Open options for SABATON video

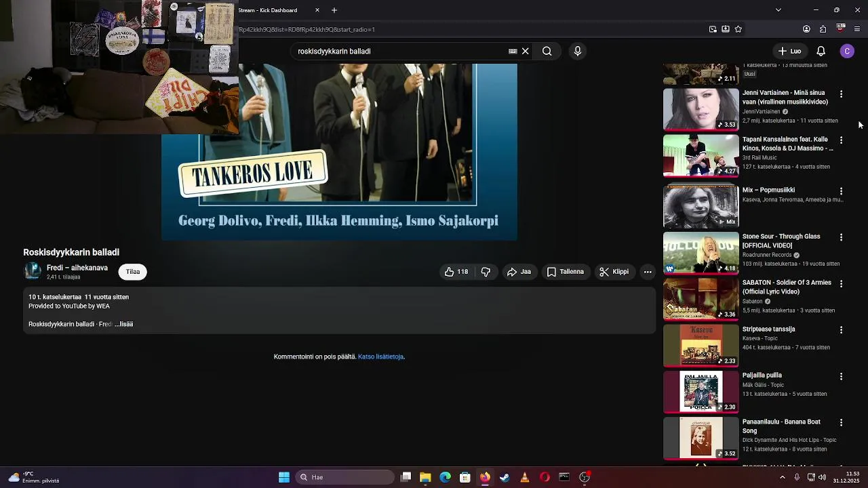coord(841,284)
